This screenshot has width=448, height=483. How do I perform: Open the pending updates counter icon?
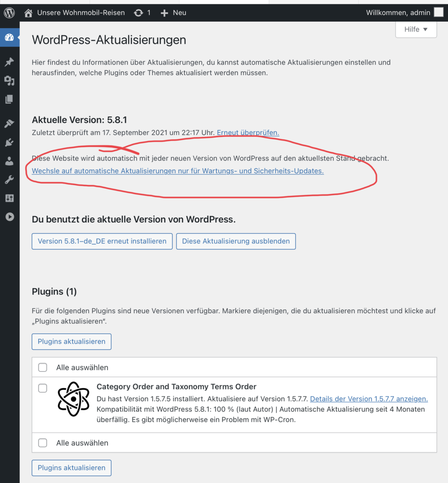click(x=139, y=13)
